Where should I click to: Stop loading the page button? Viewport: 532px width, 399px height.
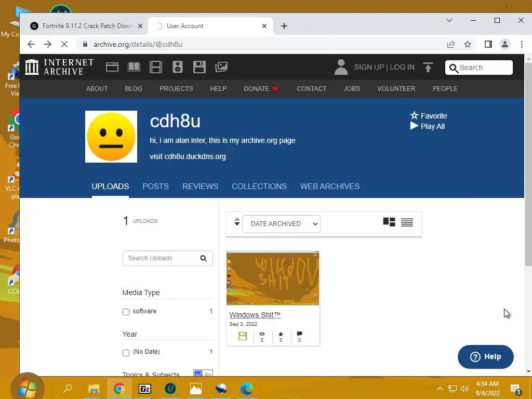[x=64, y=44]
